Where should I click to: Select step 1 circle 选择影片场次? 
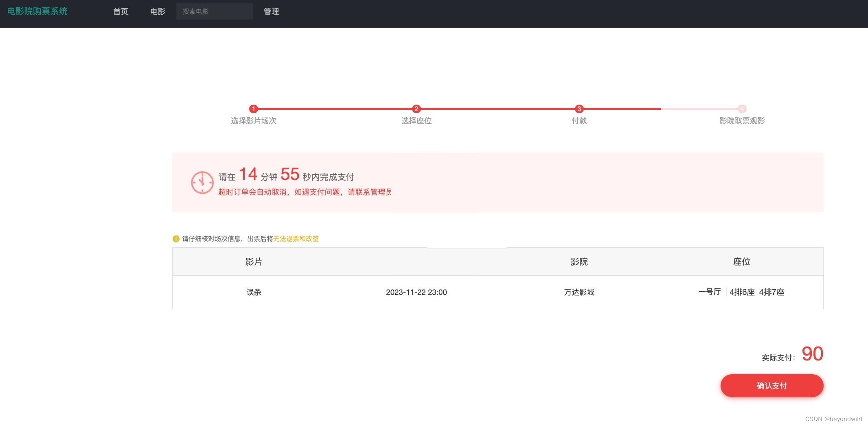[x=253, y=109]
